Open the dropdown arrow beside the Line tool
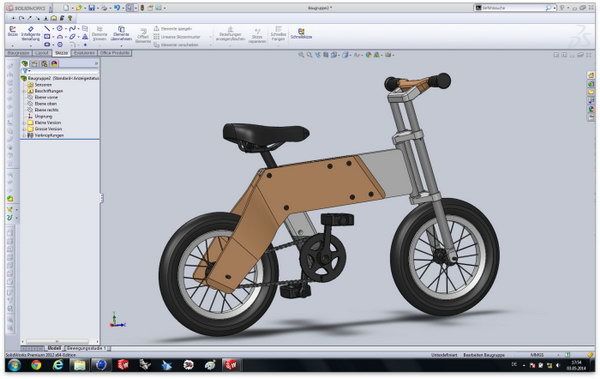This screenshot has height=379, width=600. (x=53, y=29)
